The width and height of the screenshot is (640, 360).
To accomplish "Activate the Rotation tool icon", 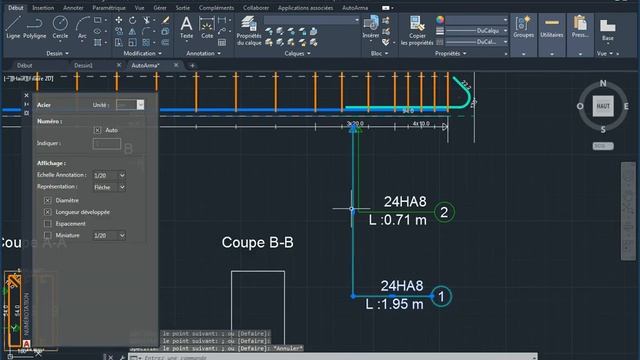I will tap(133, 20).
